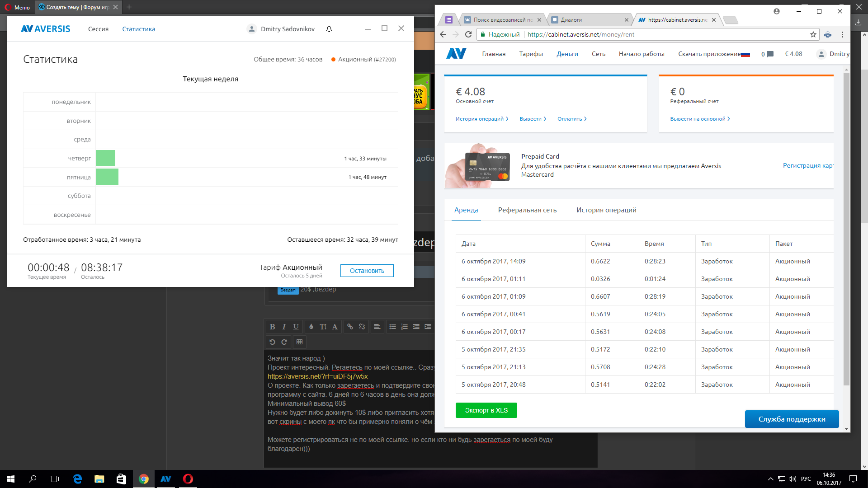
Task: Open Dmitry Sadovnikov profile in Aversis app
Action: click(281, 29)
